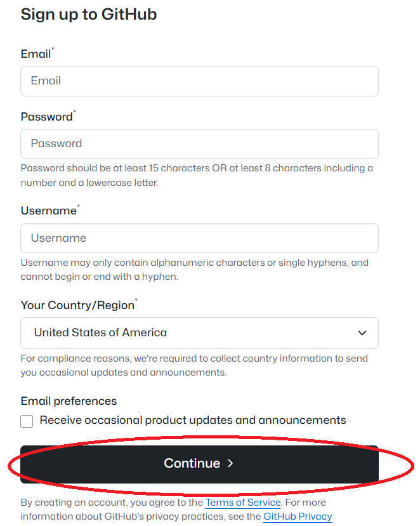Click the "Receive occasional product updates" label
Viewport: 420px width, 526px height.
coord(193,420)
